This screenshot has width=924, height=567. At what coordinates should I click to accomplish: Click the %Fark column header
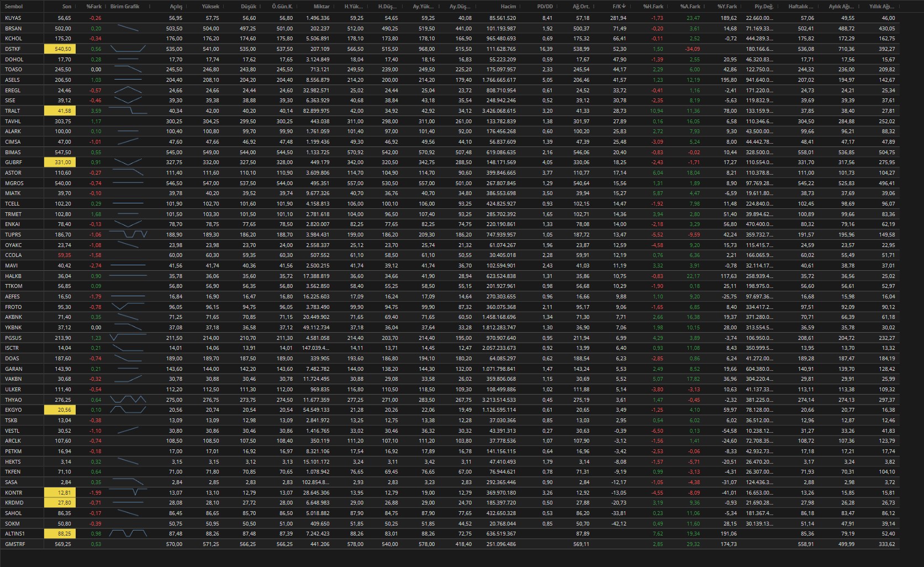click(94, 7)
